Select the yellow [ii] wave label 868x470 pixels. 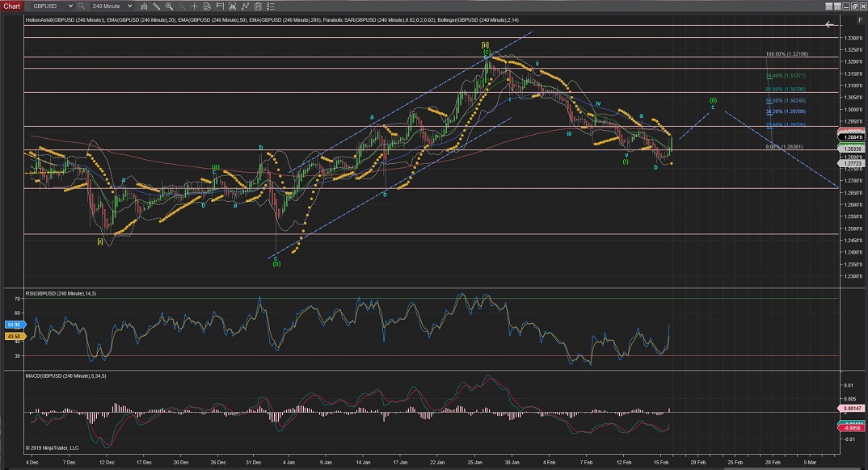point(486,44)
